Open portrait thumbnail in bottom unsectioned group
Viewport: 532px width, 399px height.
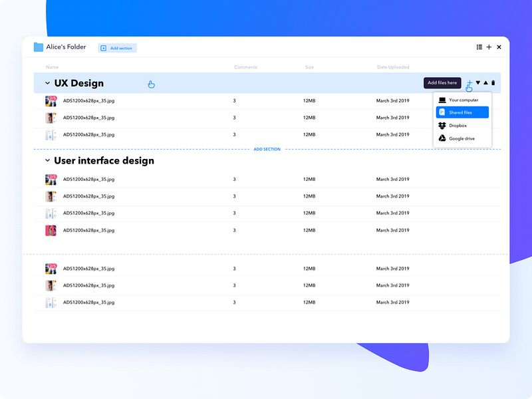pyautogui.click(x=51, y=285)
